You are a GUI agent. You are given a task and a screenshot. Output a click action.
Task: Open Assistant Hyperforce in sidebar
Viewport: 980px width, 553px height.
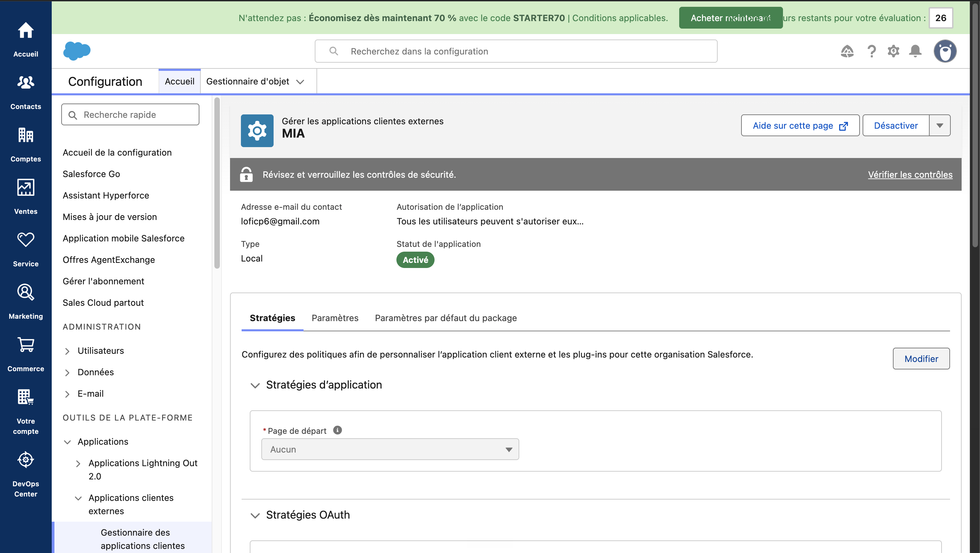[x=106, y=195]
